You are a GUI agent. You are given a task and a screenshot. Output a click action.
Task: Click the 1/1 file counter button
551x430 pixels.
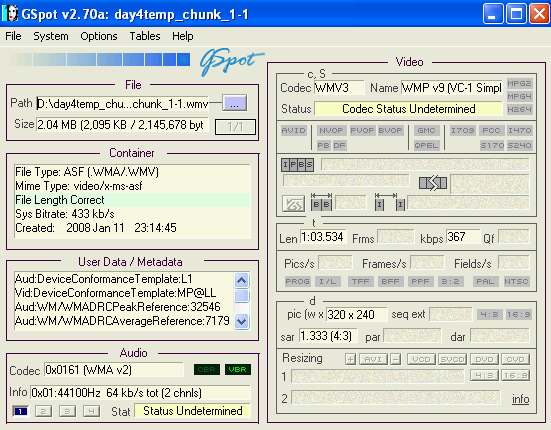tap(235, 127)
